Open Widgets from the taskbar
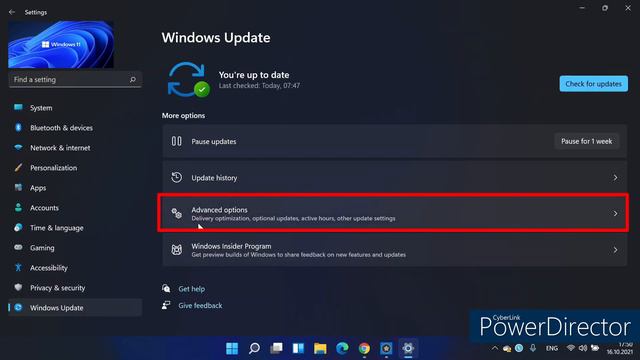Image resolution: width=640 pixels, height=360 pixels. [298, 348]
